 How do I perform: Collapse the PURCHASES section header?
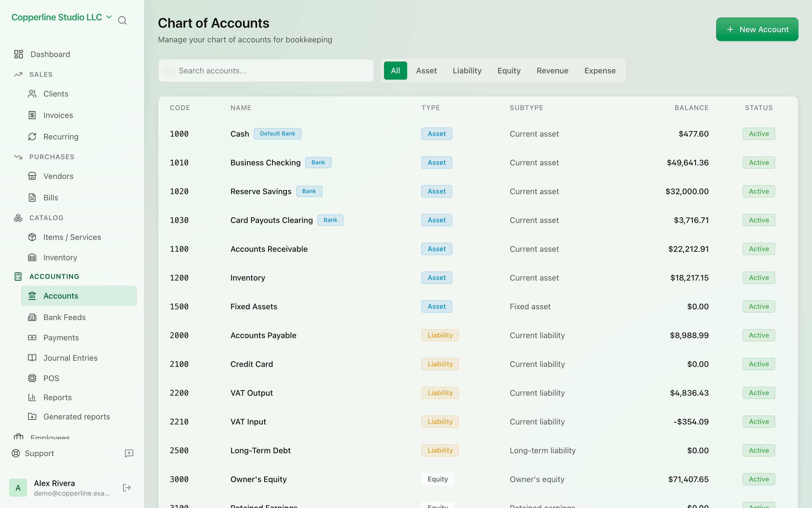pos(52,157)
